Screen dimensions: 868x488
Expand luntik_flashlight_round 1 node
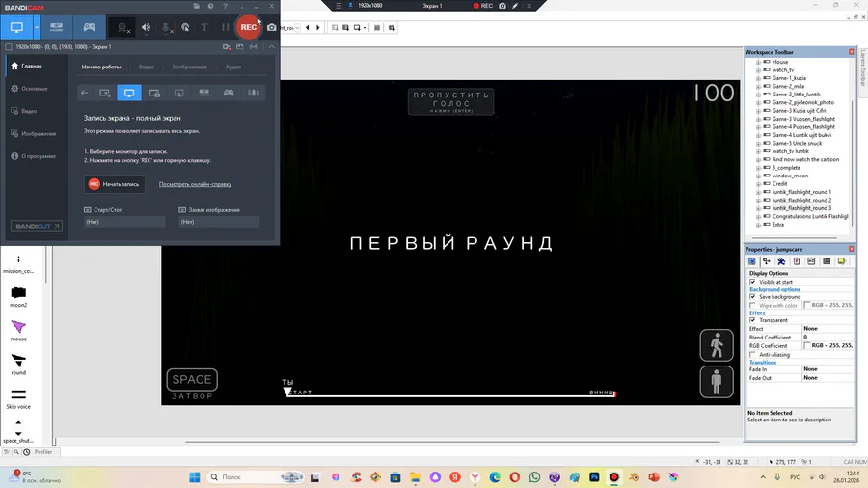click(758, 192)
